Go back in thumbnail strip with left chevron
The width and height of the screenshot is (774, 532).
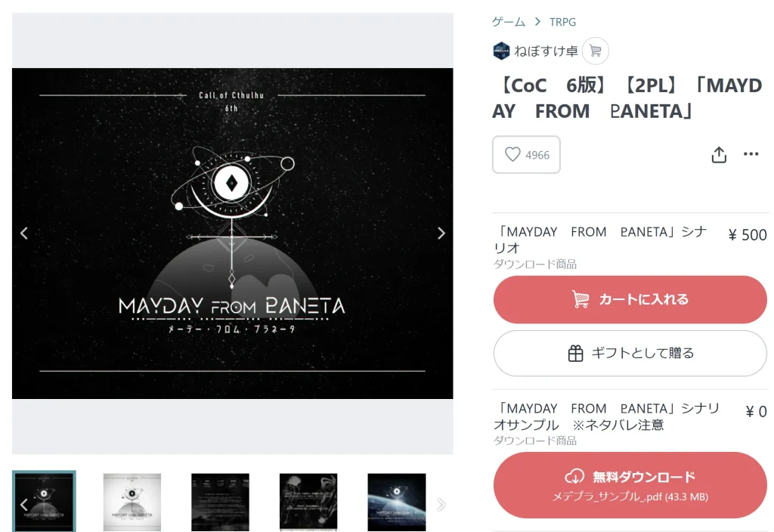click(23, 504)
